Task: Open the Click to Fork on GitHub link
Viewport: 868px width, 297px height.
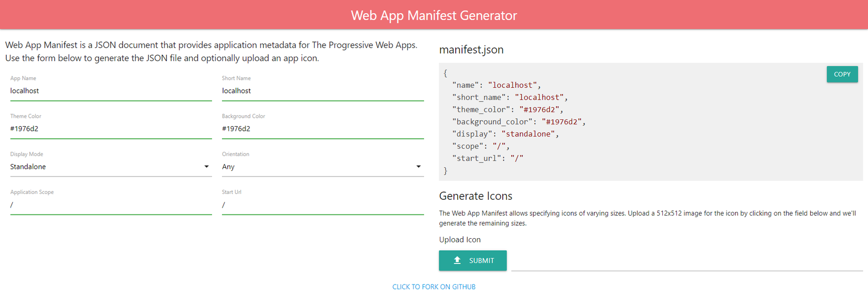Action: [x=433, y=287]
